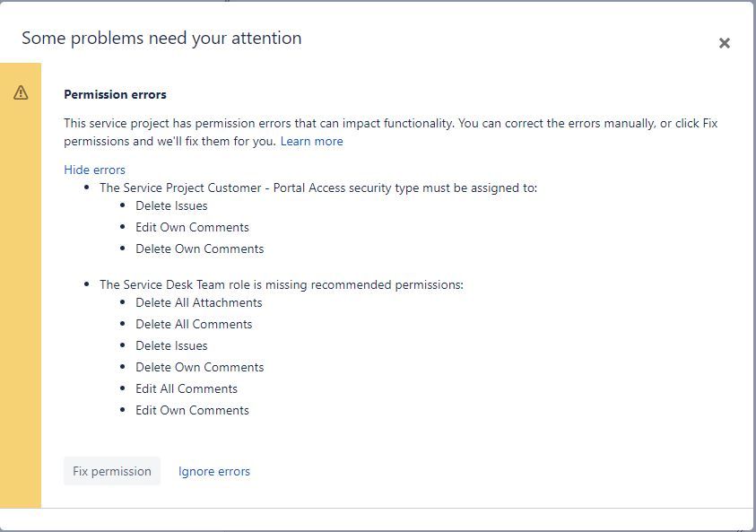Select the Delete All Attachments item
Viewport: 756px width, 532px height.
coord(199,303)
